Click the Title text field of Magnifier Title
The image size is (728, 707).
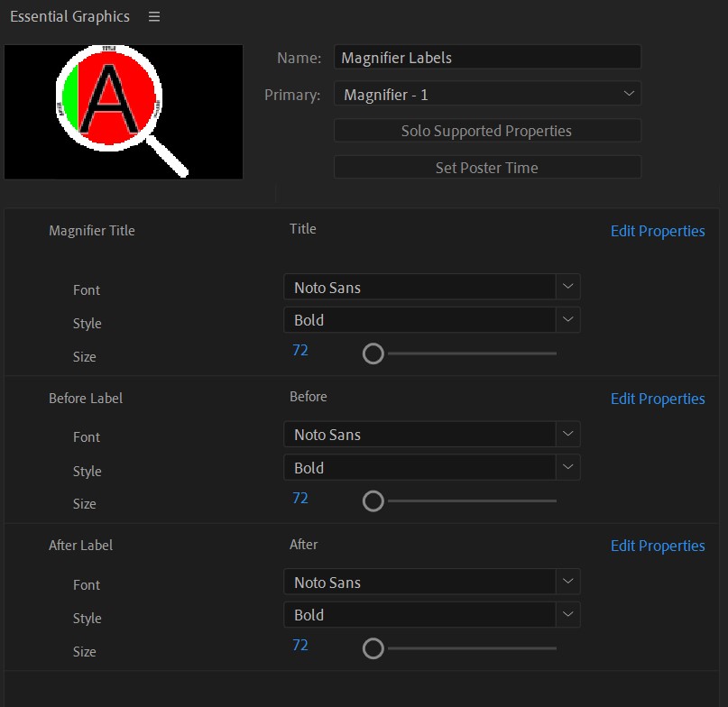click(x=303, y=229)
